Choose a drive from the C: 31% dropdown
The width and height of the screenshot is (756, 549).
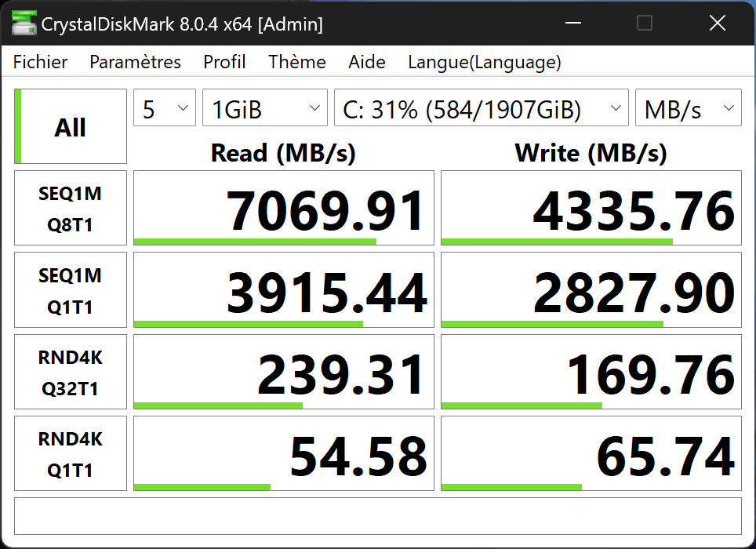(x=482, y=108)
